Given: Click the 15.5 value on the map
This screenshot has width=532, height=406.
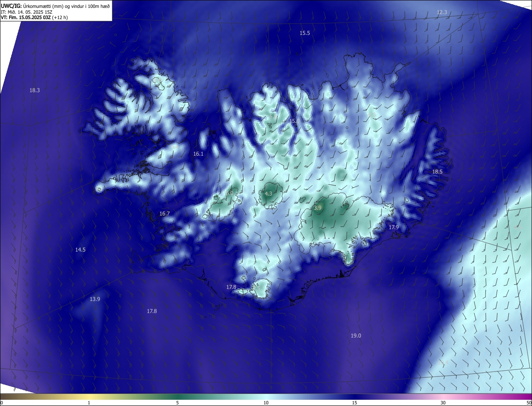Looking at the screenshot, I should tap(305, 33).
